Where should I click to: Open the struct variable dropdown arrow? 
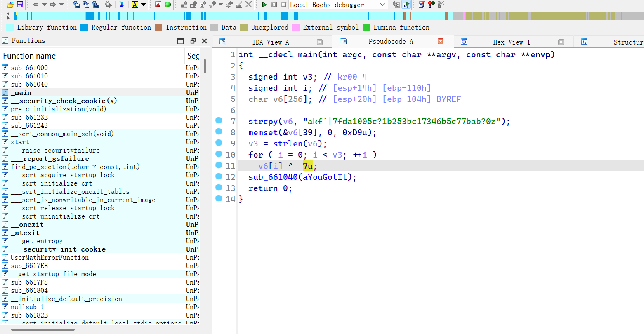point(221,5)
